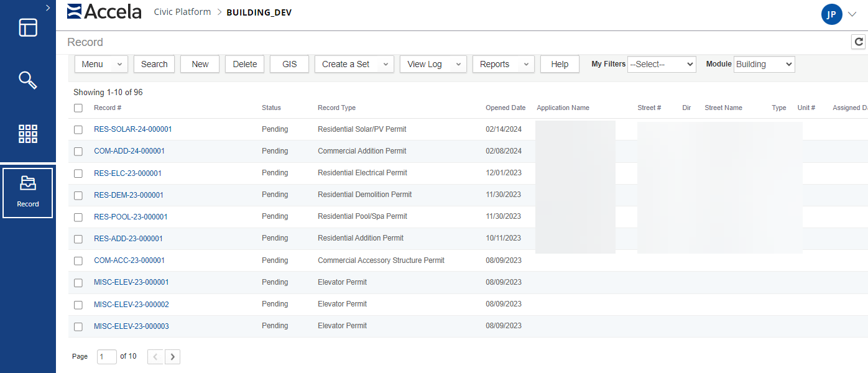Go to next page using right arrow

(173, 356)
